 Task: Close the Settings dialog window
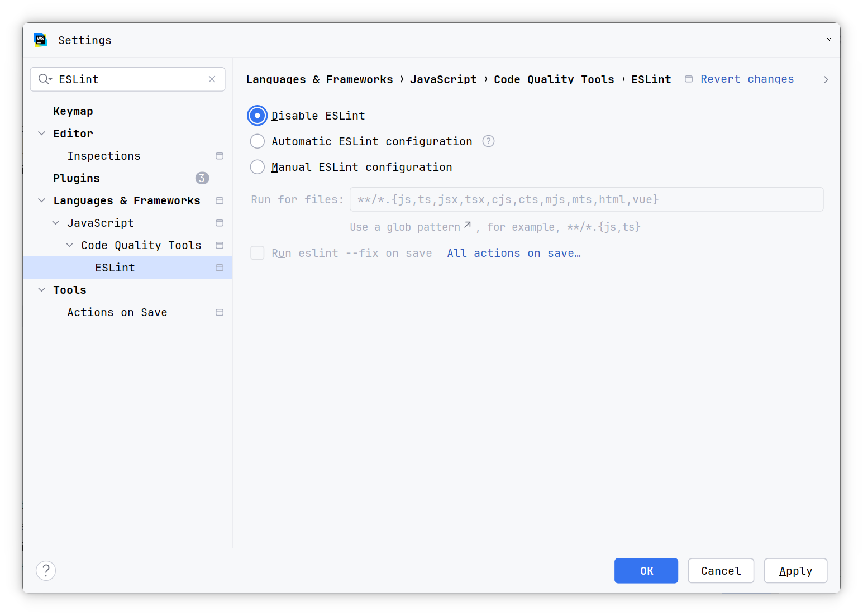click(x=829, y=40)
